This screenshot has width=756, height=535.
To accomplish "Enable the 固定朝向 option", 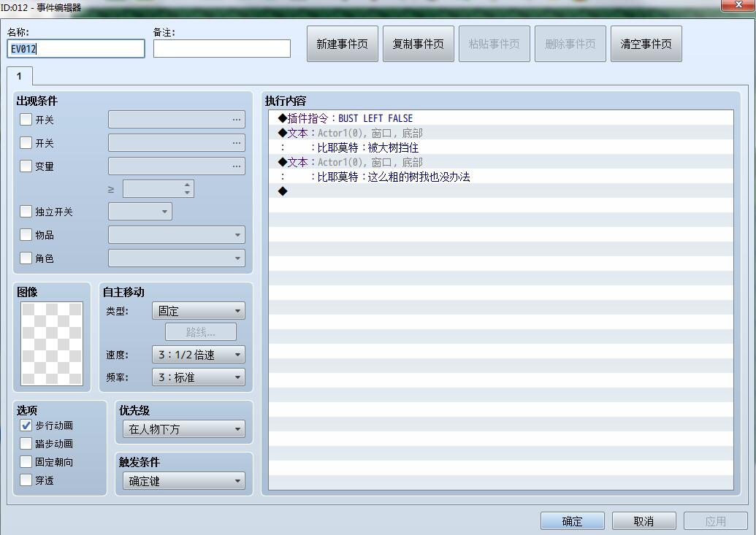I will 26,462.
